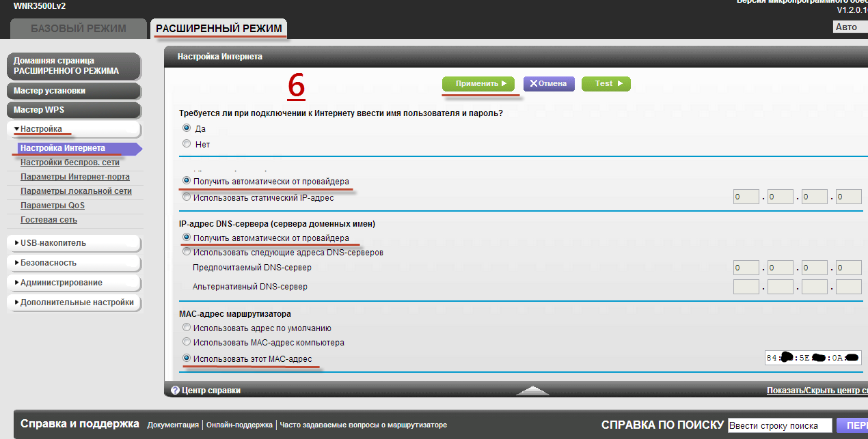The width and height of the screenshot is (868, 439).
Task: Open Часто задаваемые вопросы о маршрутизаторе
Action: (363, 425)
